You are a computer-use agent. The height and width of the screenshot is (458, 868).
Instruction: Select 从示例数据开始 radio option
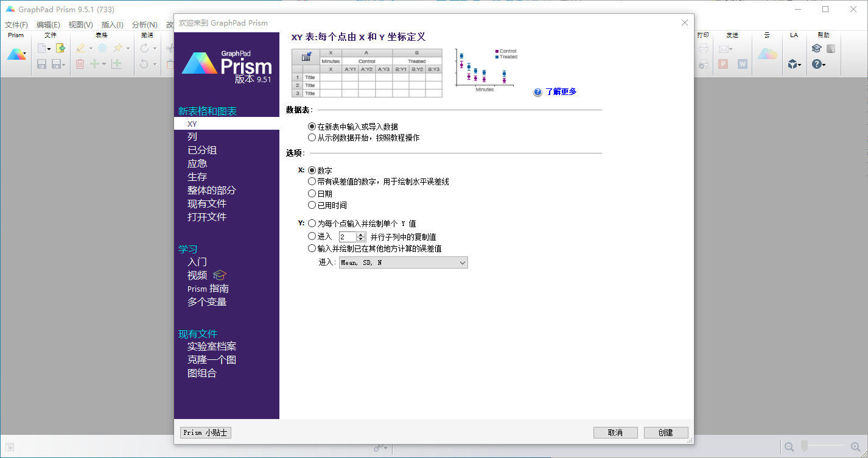pos(312,138)
